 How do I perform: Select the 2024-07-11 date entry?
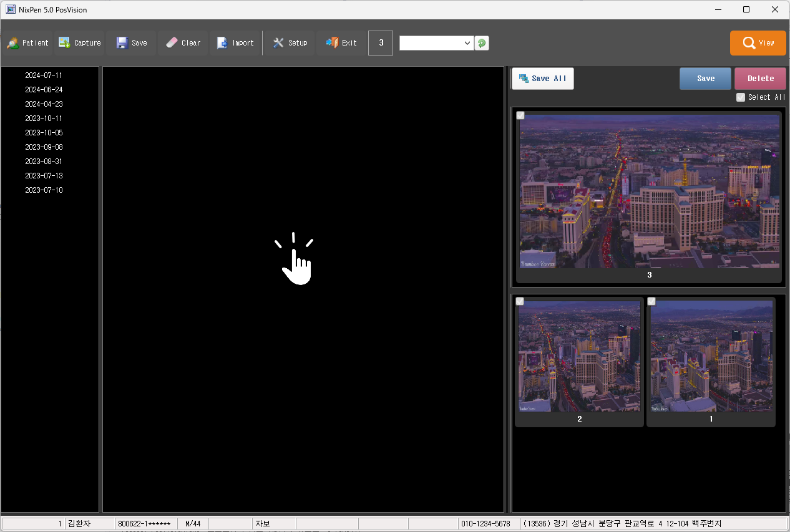tap(44, 75)
